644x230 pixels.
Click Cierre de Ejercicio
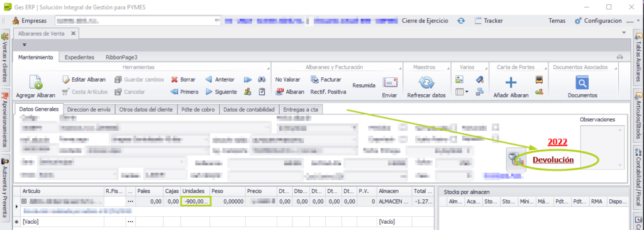(425, 21)
